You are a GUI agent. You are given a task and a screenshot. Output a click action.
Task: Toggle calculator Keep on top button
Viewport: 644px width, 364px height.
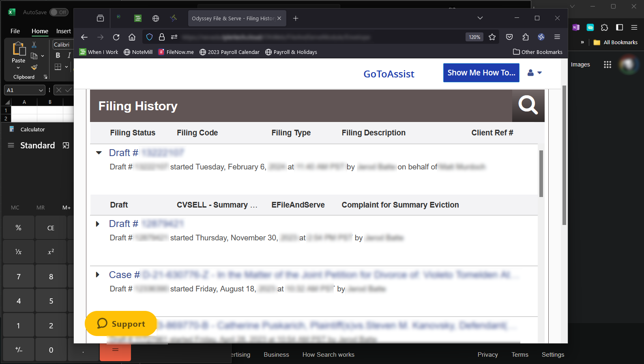(66, 146)
